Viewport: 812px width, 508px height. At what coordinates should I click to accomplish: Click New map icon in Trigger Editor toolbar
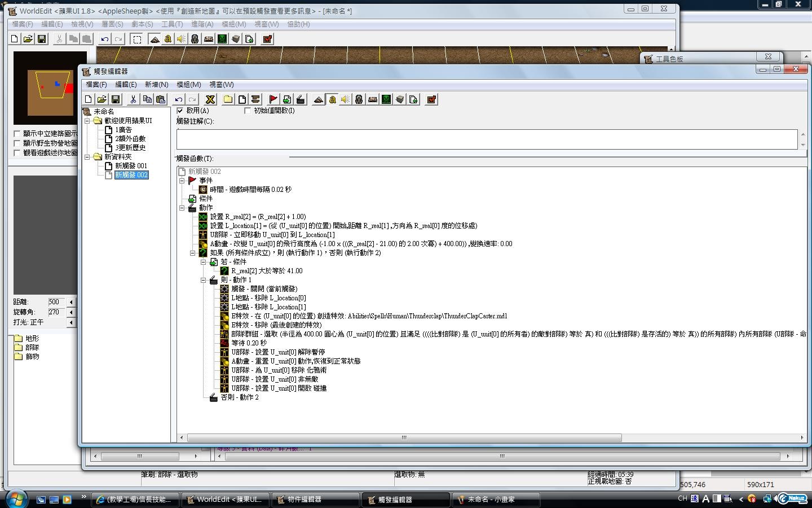(x=89, y=99)
